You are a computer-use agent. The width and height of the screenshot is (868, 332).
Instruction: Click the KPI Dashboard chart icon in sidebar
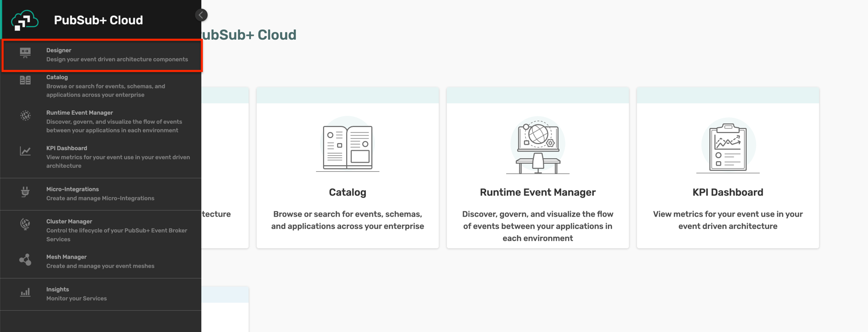coord(25,151)
